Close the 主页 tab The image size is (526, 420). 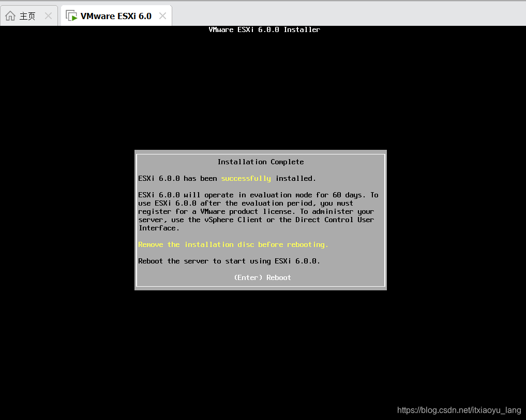click(48, 15)
